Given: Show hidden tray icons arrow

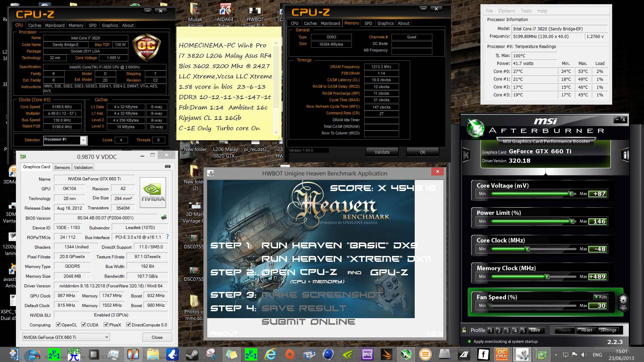Looking at the screenshot, I should 556,355.
